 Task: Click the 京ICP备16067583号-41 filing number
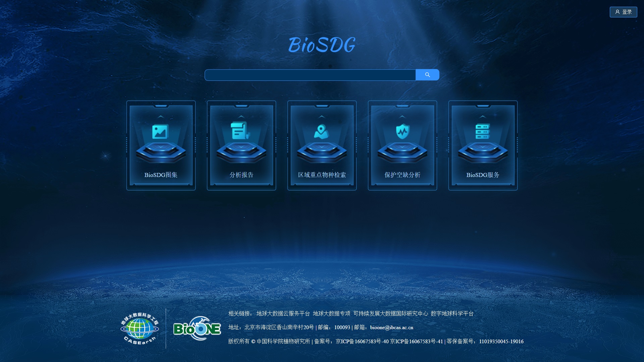[417, 342]
